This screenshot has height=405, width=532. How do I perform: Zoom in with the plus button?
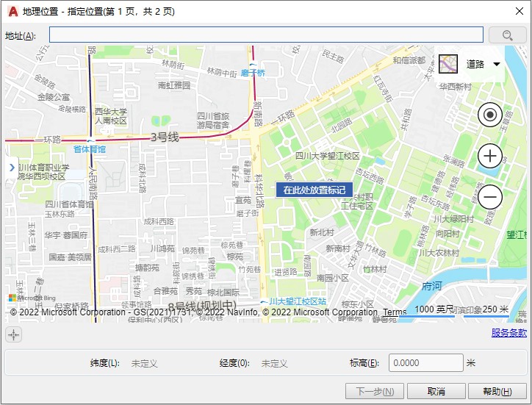[490, 156]
